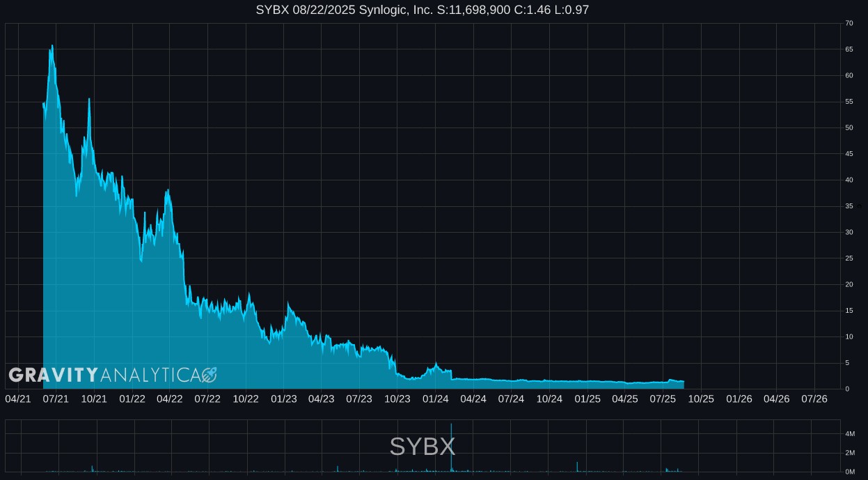
Task: Click the x-axis date label '04/21'
Action: click(x=18, y=399)
